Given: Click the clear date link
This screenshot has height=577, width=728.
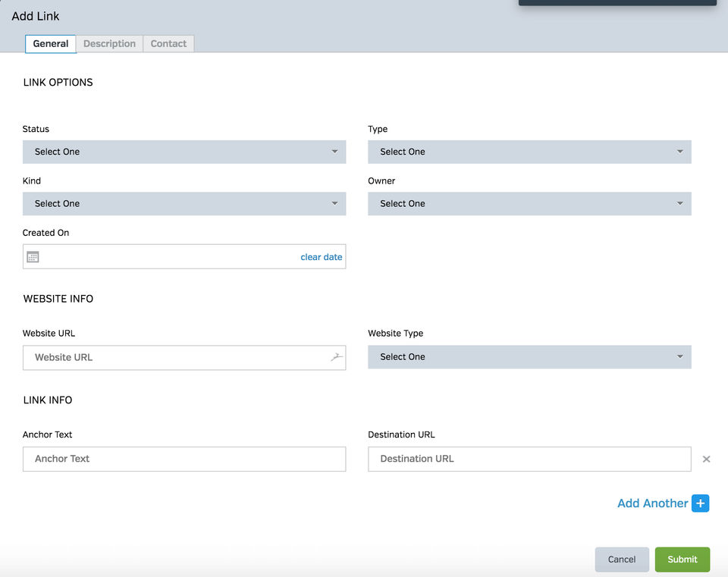Looking at the screenshot, I should [x=322, y=257].
